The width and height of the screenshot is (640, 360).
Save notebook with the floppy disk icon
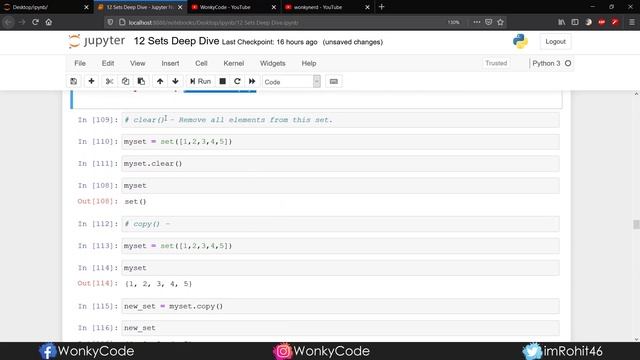(x=73, y=81)
